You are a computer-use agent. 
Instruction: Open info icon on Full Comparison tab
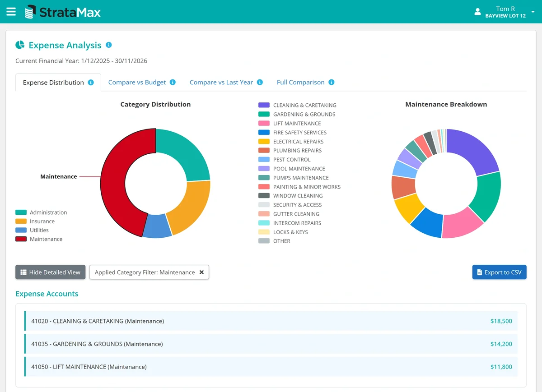pos(332,83)
